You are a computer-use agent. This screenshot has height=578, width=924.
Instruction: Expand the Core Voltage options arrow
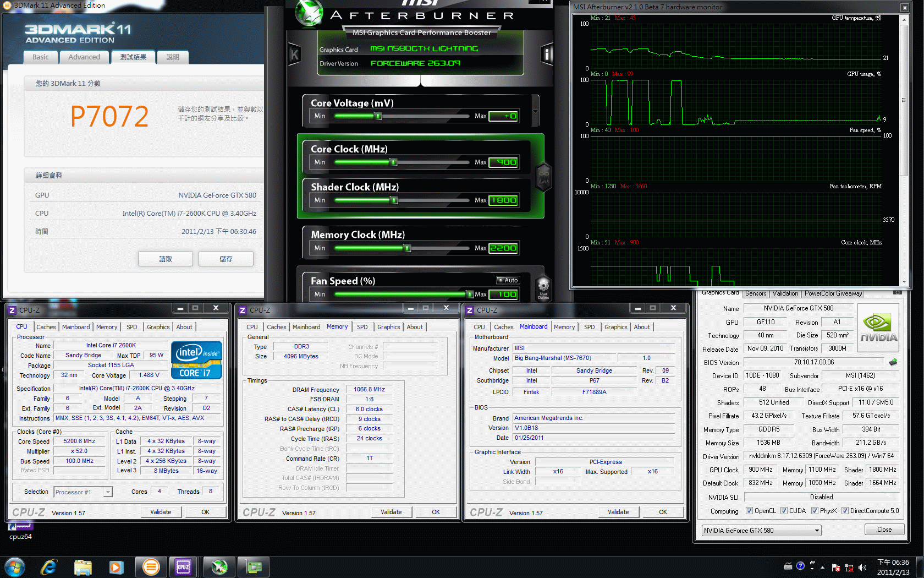[535, 111]
